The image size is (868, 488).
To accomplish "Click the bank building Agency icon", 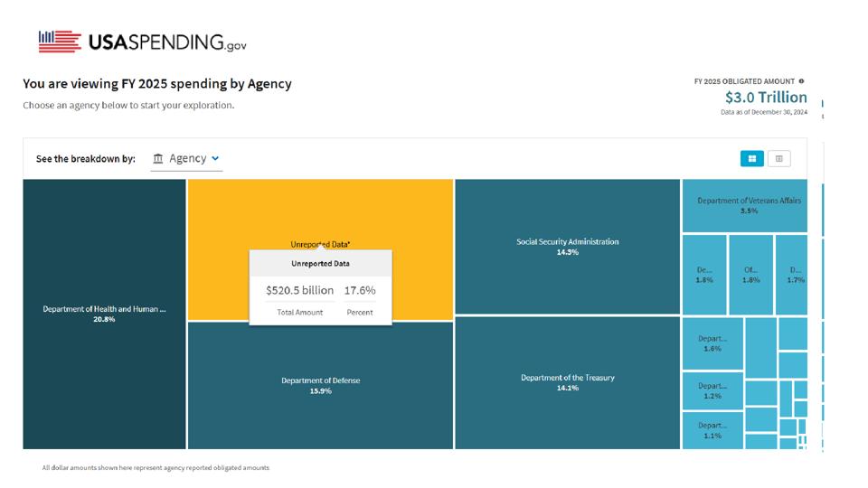I will pos(158,158).
